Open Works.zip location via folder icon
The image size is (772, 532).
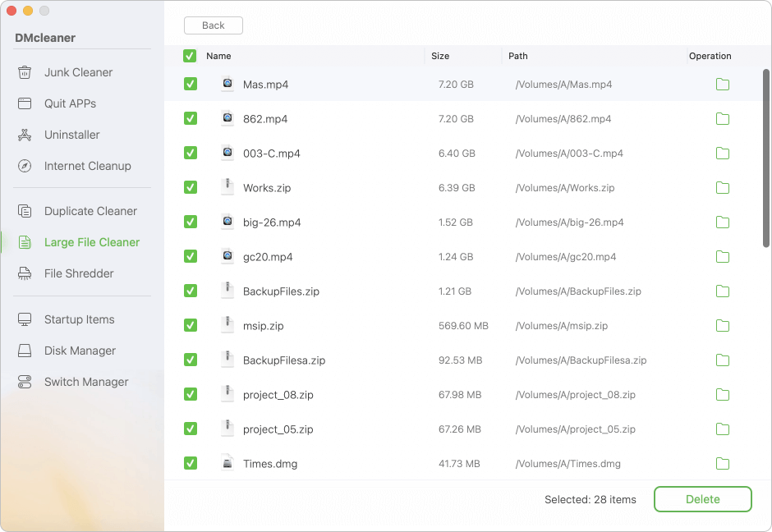pos(722,187)
